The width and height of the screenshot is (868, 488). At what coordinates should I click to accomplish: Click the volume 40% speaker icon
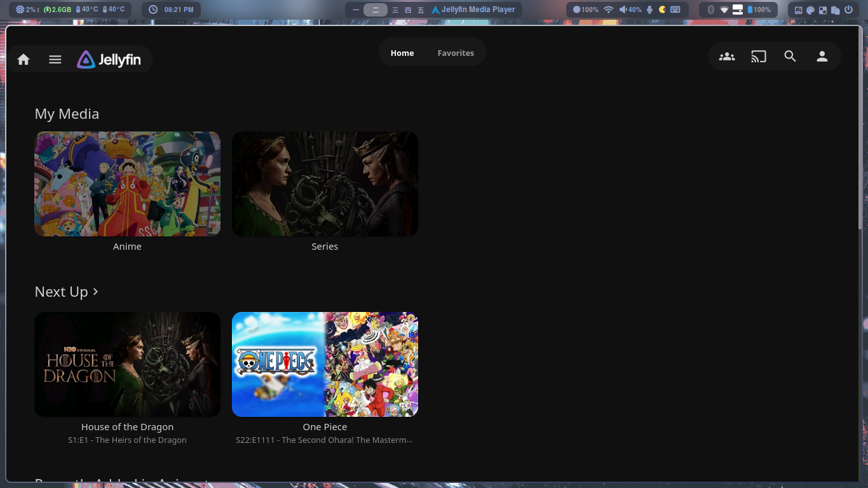[x=623, y=10]
